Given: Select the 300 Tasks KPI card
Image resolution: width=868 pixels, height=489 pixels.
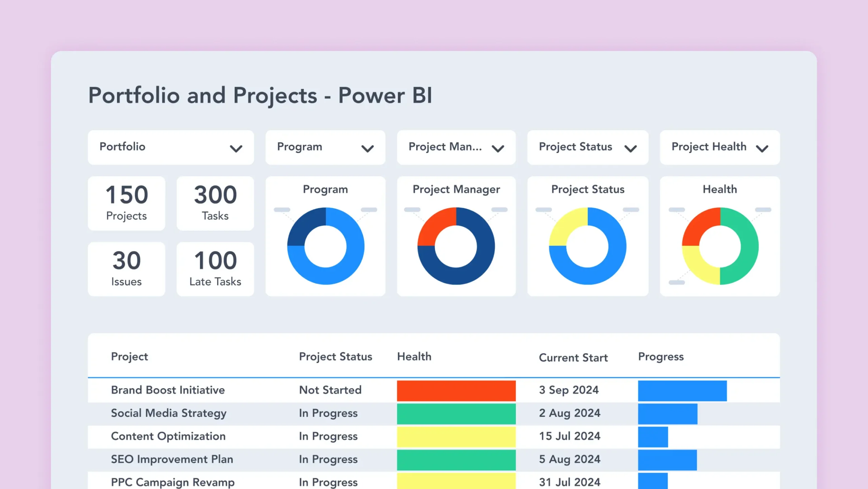Looking at the screenshot, I should pyautogui.click(x=215, y=203).
